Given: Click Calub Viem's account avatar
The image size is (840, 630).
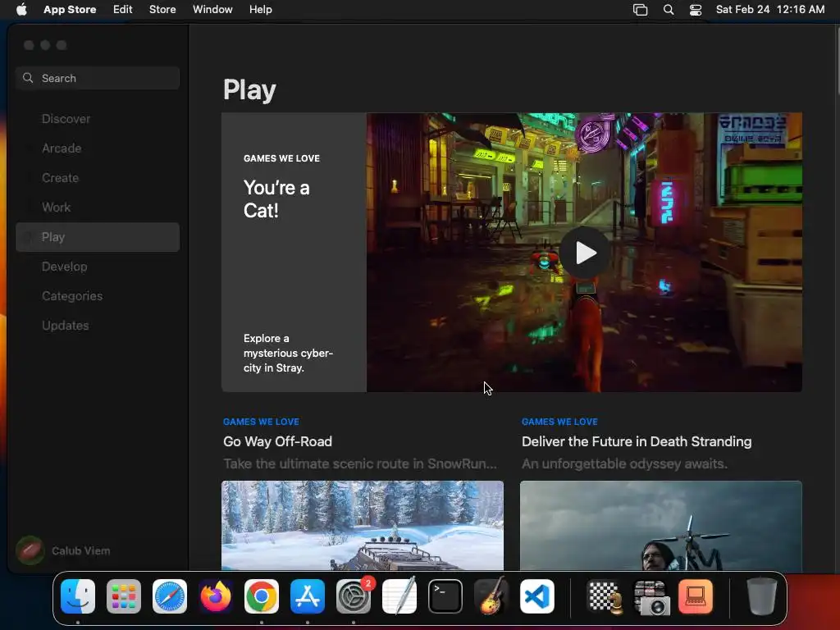Looking at the screenshot, I should click(x=30, y=550).
